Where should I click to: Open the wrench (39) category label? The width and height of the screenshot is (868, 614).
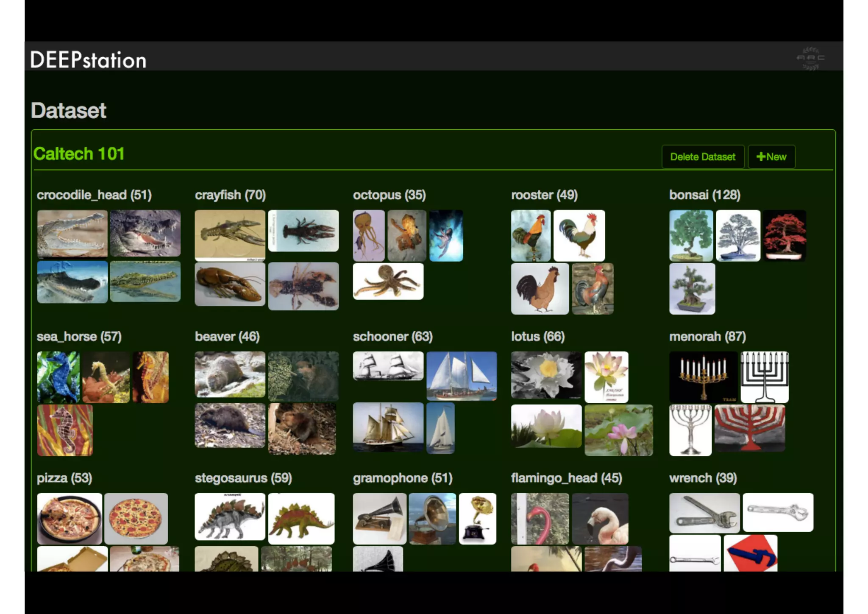pyautogui.click(x=703, y=478)
